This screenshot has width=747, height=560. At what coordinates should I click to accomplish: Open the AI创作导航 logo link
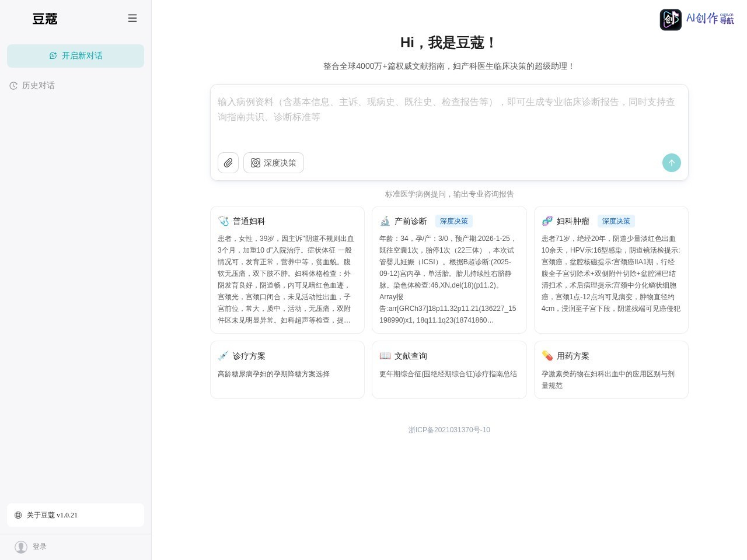pyautogui.click(x=697, y=19)
